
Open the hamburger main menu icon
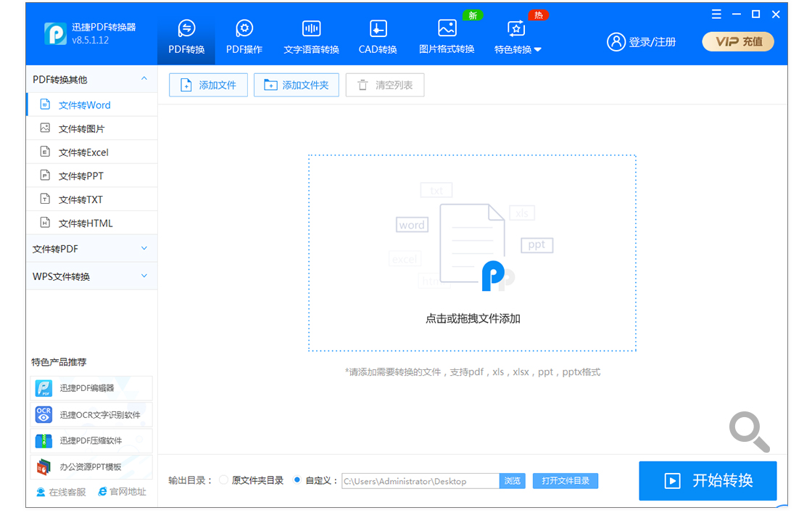(716, 15)
